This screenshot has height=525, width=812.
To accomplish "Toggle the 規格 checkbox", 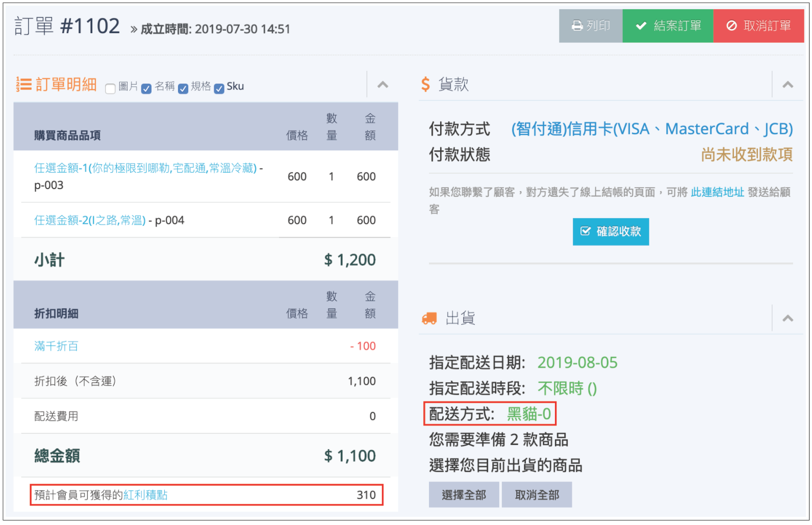I will click(183, 89).
